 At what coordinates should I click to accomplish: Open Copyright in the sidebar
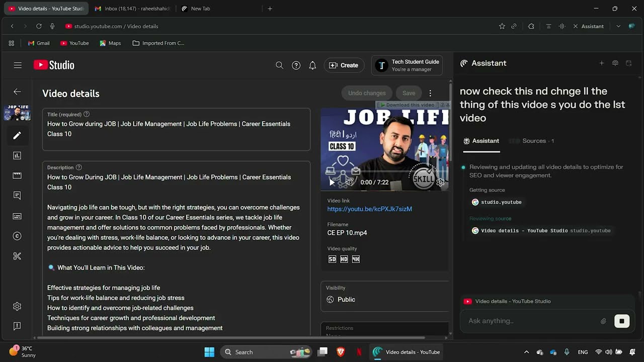[x=17, y=236]
